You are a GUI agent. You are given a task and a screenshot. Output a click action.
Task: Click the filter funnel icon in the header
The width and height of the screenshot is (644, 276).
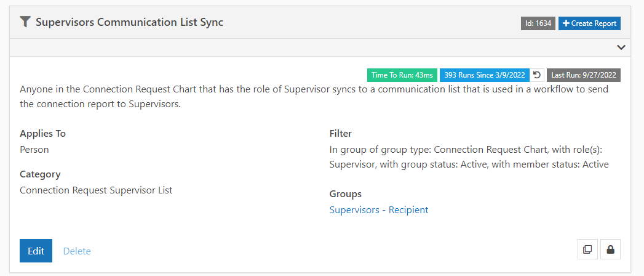25,22
